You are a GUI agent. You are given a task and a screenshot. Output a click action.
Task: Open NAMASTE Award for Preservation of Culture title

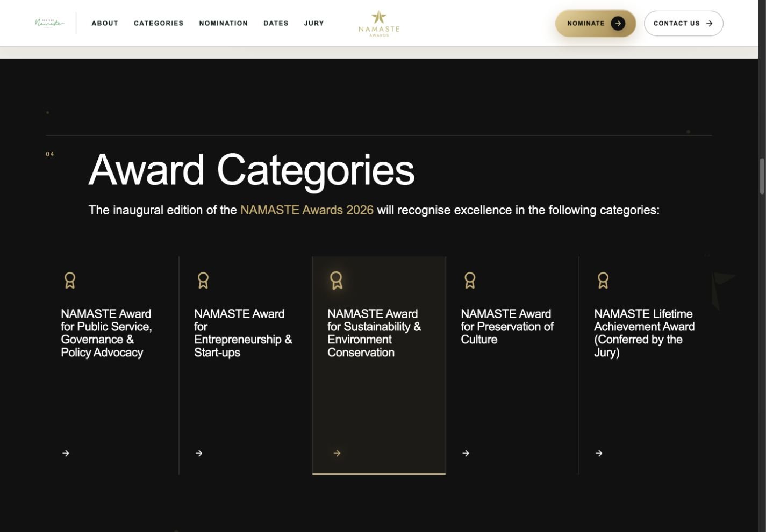[x=507, y=327]
